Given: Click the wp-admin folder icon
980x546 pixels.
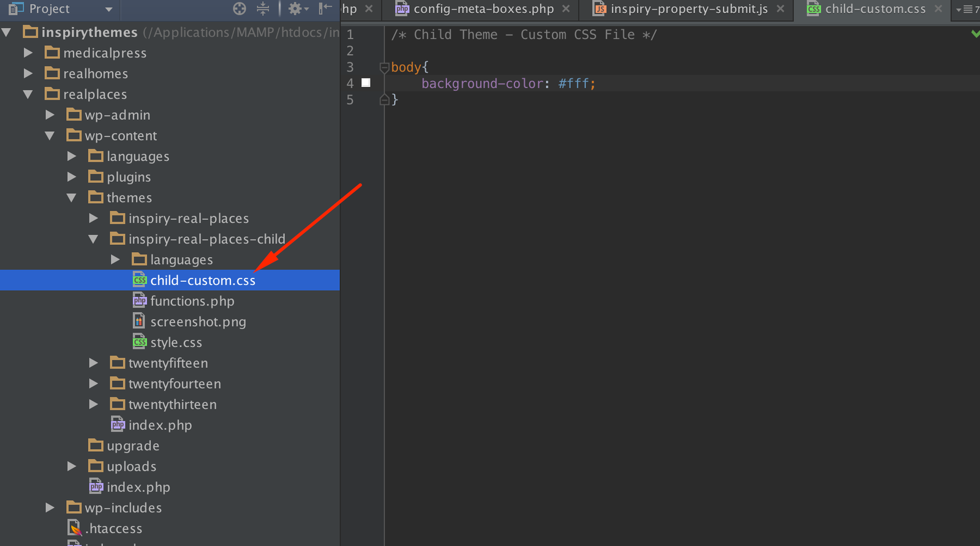Looking at the screenshot, I should pyautogui.click(x=74, y=114).
